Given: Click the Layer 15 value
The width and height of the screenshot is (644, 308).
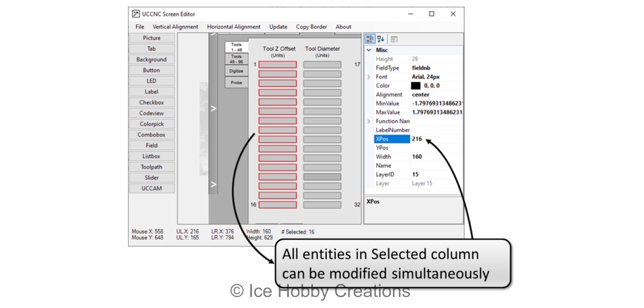Looking at the screenshot, I should (437, 183).
